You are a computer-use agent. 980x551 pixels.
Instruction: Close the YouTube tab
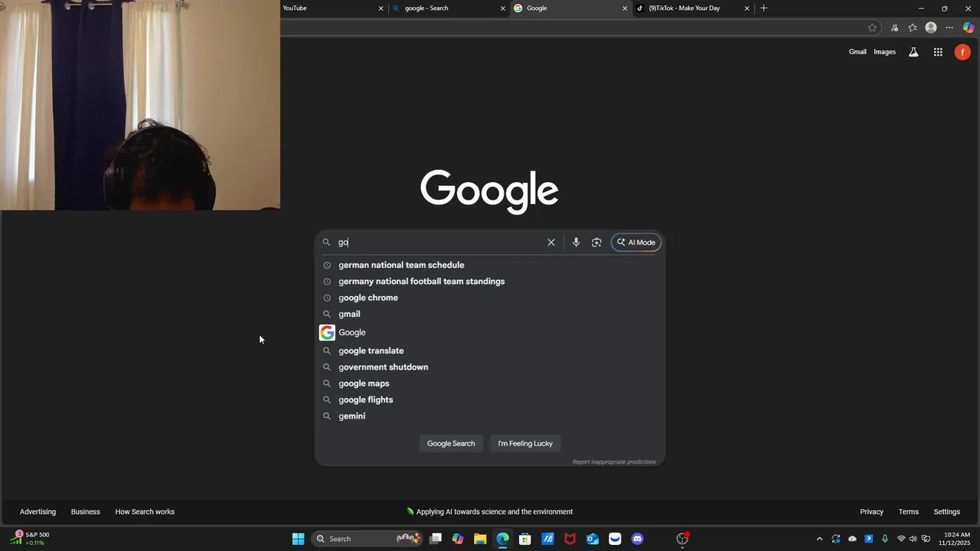[x=381, y=8]
